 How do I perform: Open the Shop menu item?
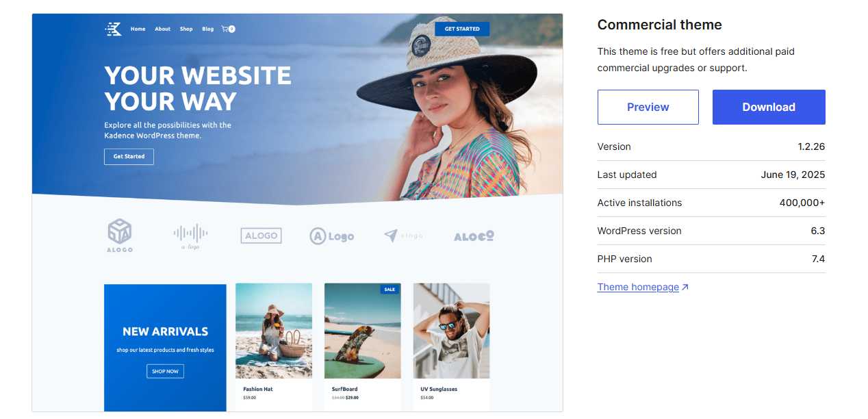click(186, 29)
